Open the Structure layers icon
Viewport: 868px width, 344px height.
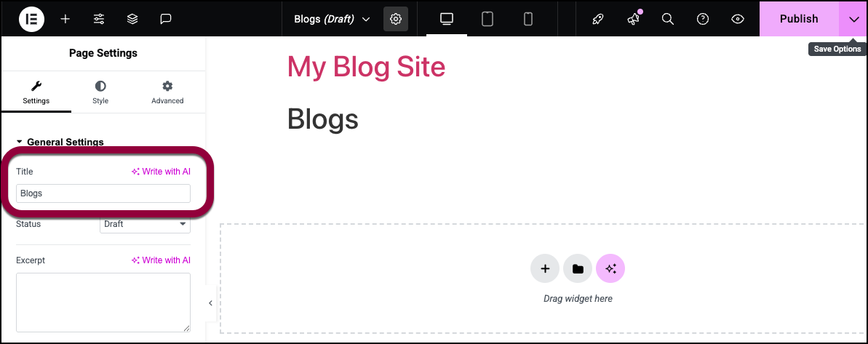pyautogui.click(x=132, y=19)
